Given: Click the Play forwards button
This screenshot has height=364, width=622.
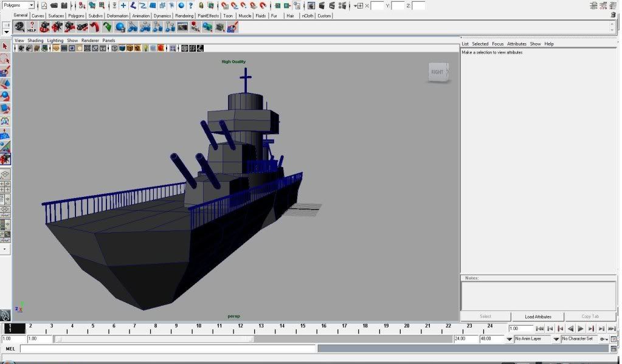Looking at the screenshot, I should click(x=580, y=329).
